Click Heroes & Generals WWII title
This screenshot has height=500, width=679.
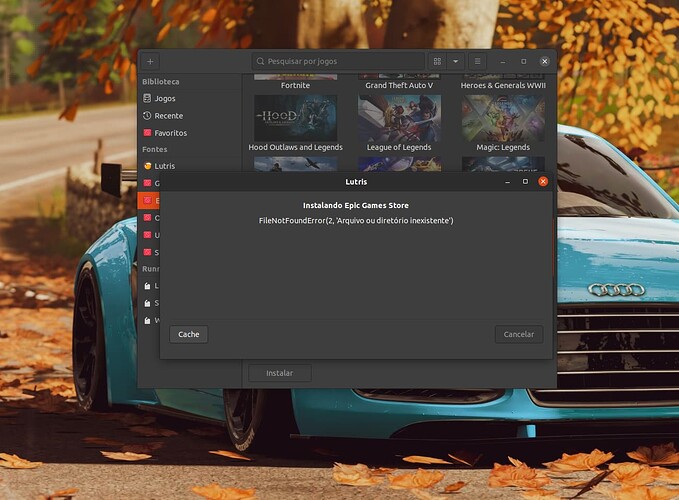503,85
